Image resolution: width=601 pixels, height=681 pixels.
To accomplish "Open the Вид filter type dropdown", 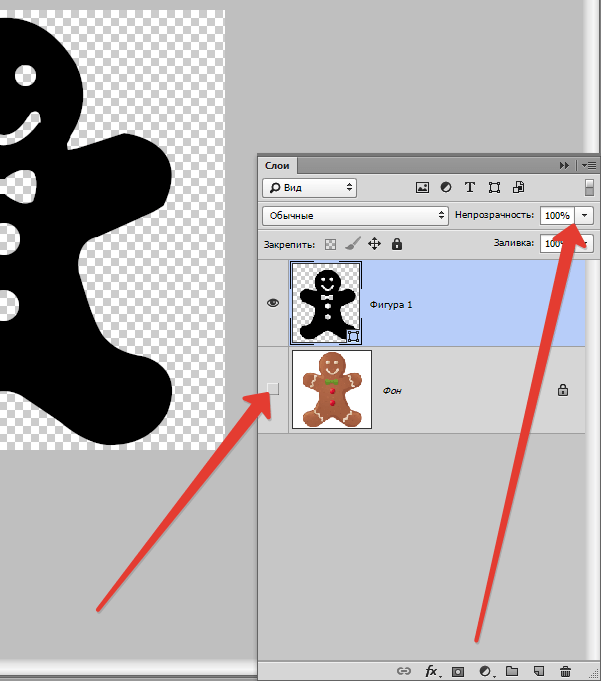I will [x=310, y=188].
